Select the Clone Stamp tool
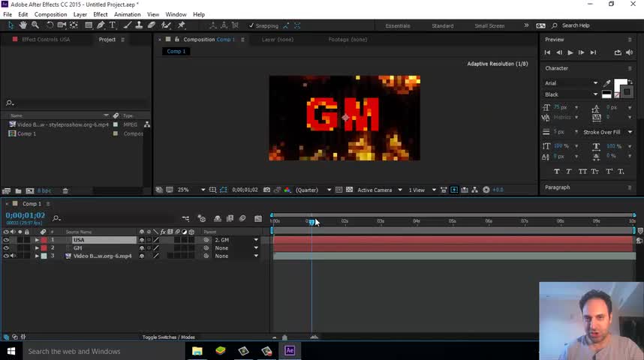Viewport: 644px width, 360px height. click(x=139, y=25)
